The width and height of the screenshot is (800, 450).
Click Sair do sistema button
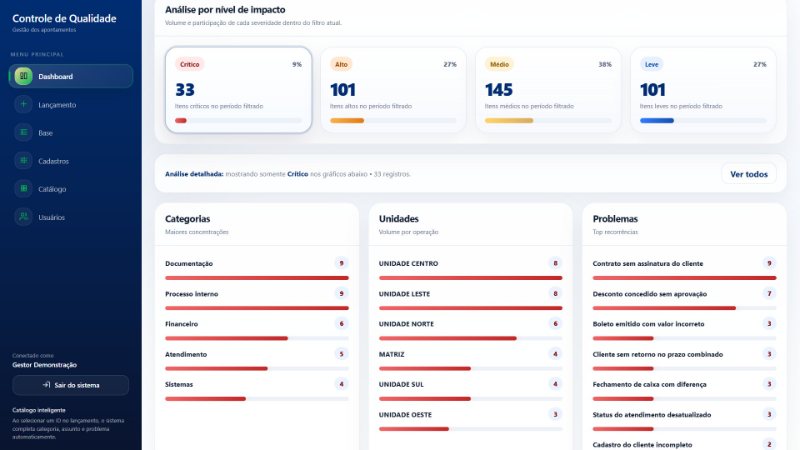[71, 385]
